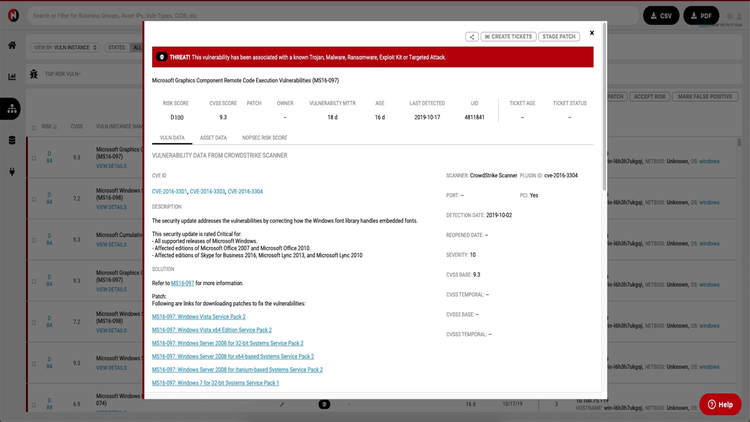Open the Home page from the sidebar
750x422 pixels.
[12, 45]
